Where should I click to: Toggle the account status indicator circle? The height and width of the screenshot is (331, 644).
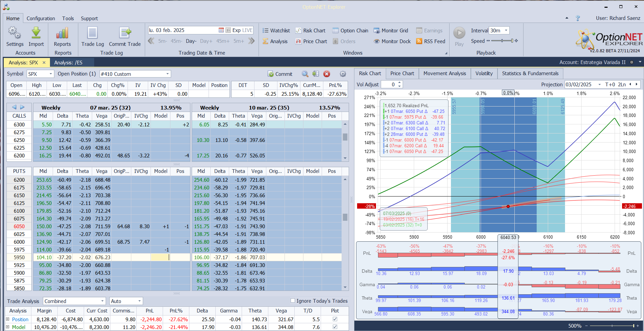coord(632,62)
